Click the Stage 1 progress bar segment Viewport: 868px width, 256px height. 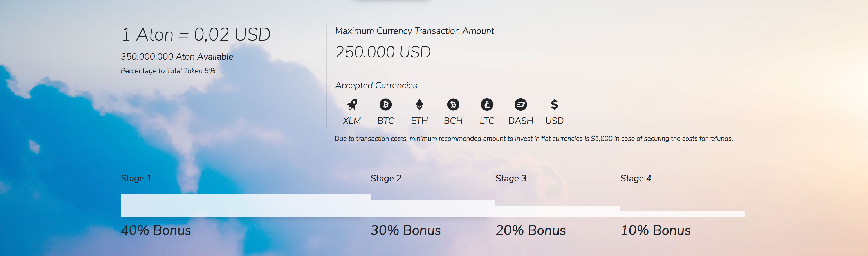(246, 205)
